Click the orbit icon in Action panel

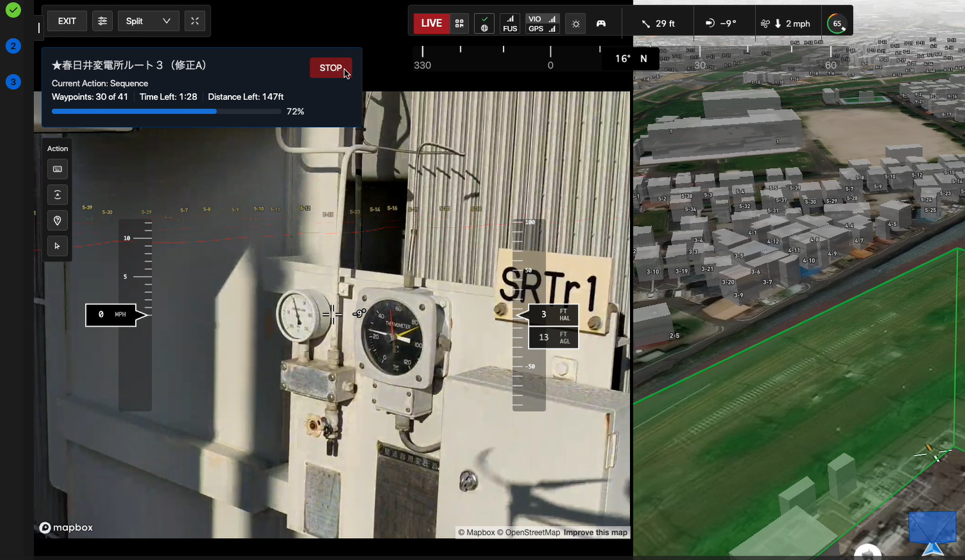[57, 194]
